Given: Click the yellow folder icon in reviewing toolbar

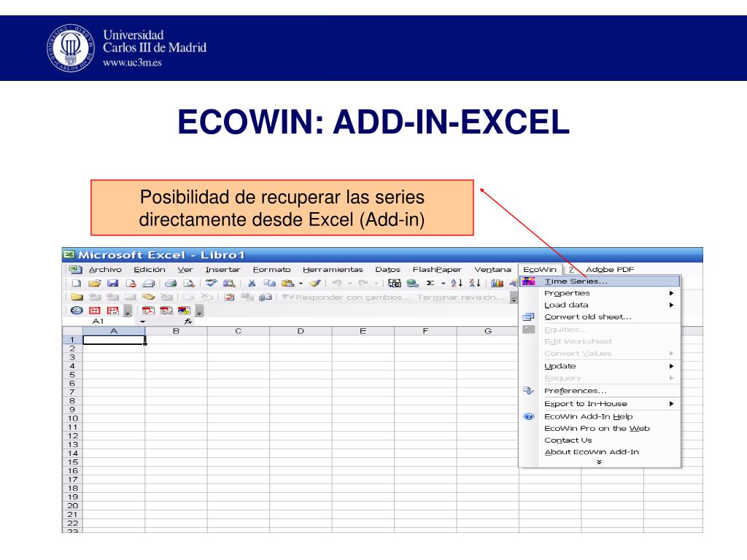Looking at the screenshot, I should 77,297.
